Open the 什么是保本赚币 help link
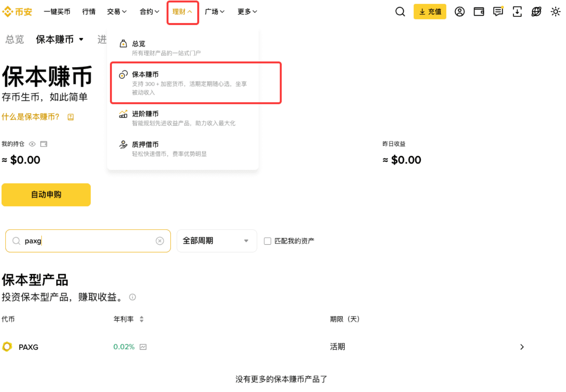This screenshot has height=392, width=566. (x=31, y=117)
